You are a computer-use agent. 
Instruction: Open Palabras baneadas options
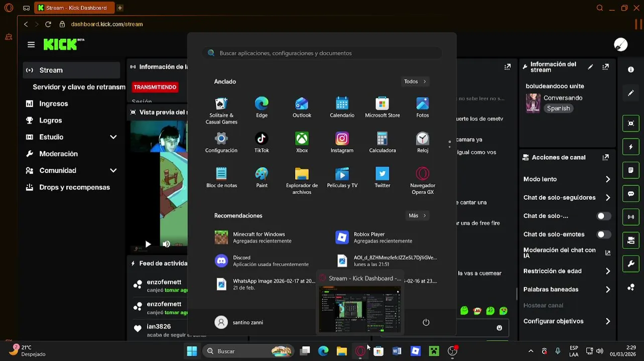pyautogui.click(x=567, y=289)
